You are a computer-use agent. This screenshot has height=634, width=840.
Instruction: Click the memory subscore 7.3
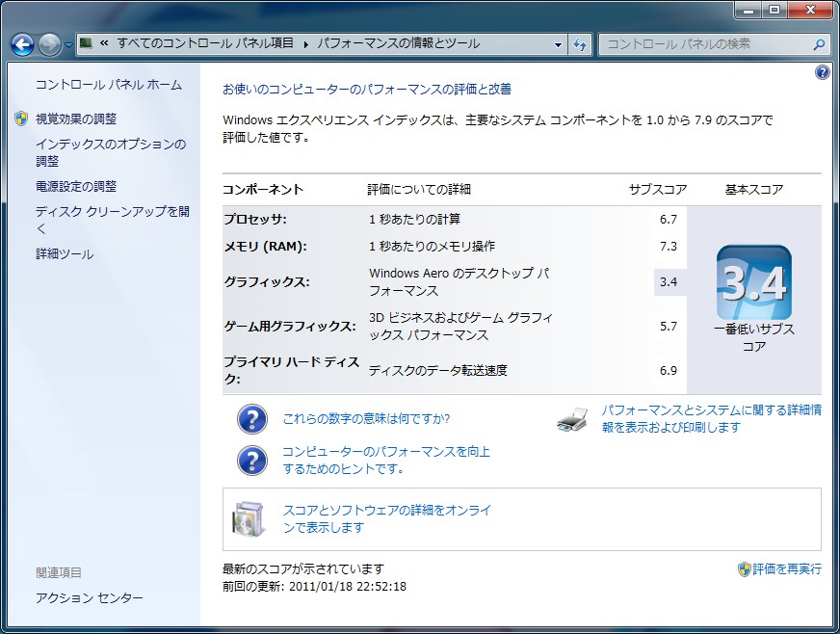point(668,247)
